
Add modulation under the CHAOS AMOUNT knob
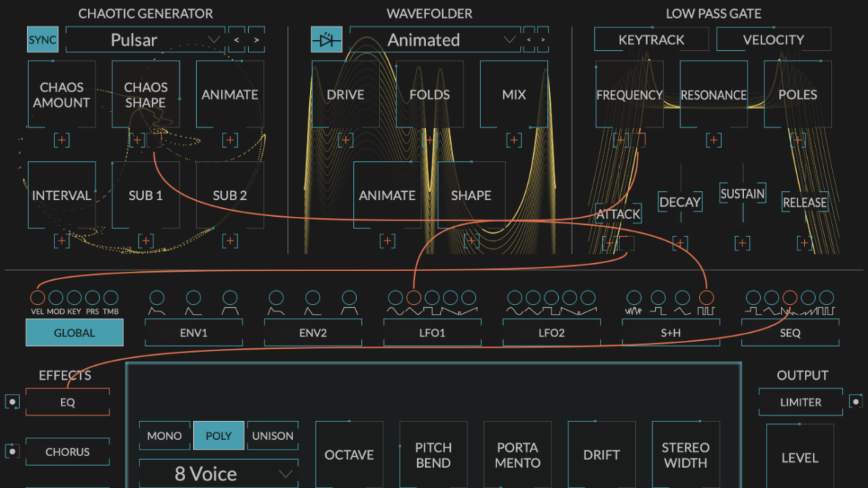[62, 140]
